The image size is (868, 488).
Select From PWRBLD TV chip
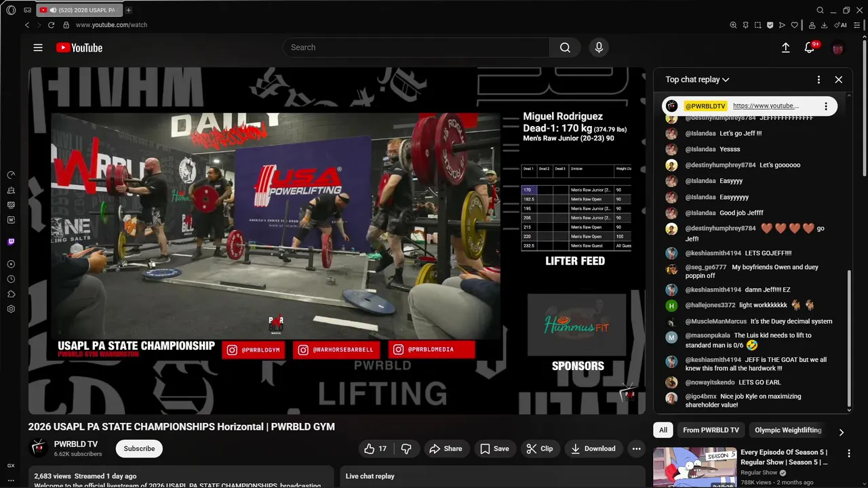click(x=711, y=430)
